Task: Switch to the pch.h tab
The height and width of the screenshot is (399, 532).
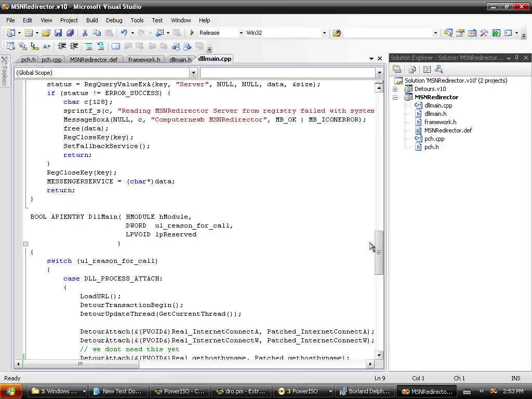Action: click(x=28, y=60)
